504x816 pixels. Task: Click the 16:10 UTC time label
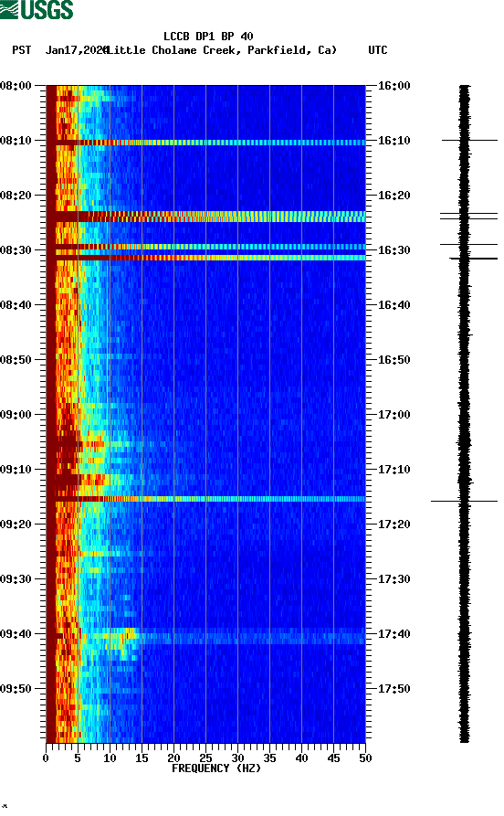tap(394, 141)
